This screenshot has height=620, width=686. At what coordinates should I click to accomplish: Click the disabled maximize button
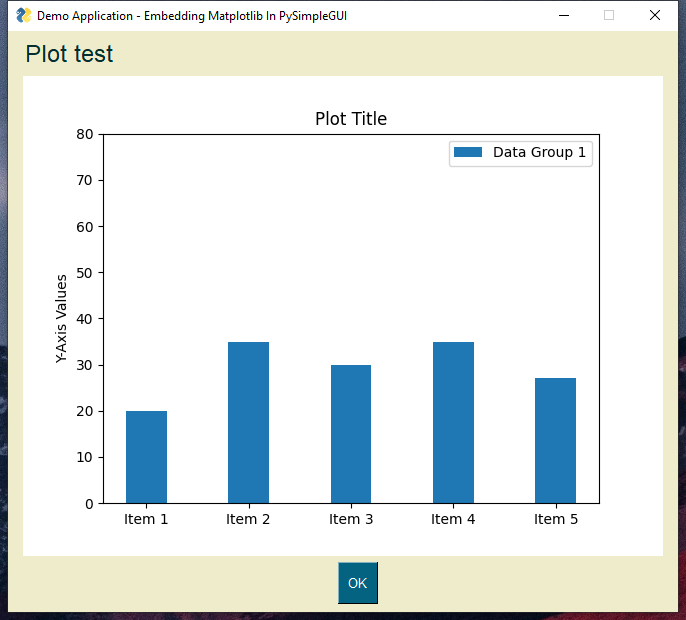[x=609, y=16]
